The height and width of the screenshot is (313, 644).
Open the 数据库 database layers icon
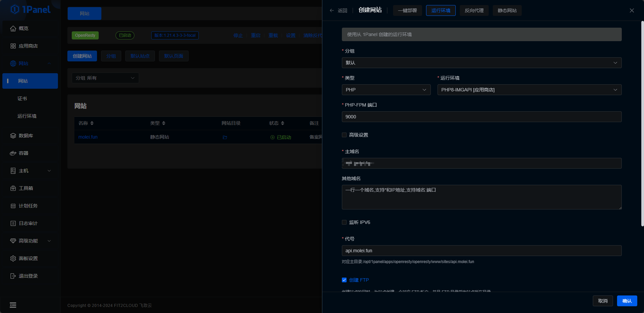[13, 136]
